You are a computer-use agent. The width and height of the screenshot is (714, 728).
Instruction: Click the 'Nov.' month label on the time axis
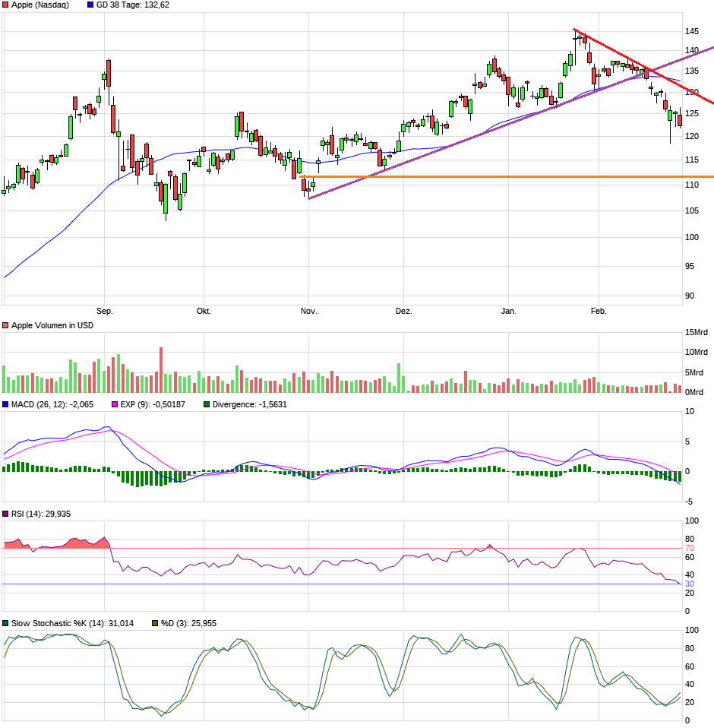tap(309, 311)
